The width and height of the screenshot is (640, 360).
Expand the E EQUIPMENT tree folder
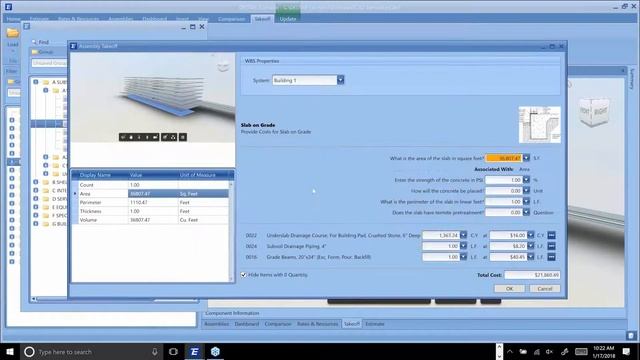click(36, 207)
